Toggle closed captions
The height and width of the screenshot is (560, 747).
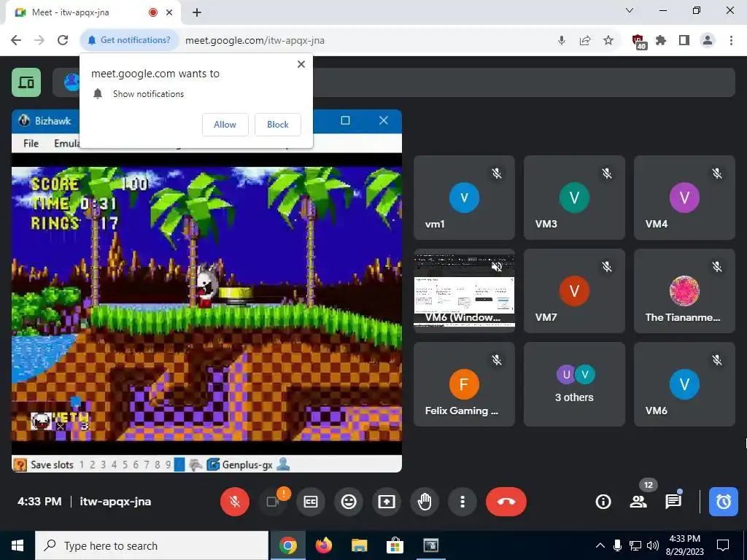(311, 502)
